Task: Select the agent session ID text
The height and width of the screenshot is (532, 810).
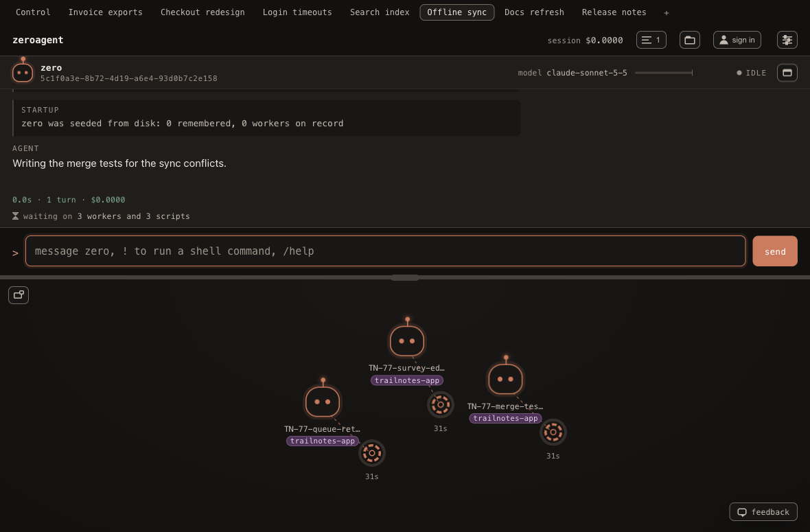Action: [x=128, y=78]
